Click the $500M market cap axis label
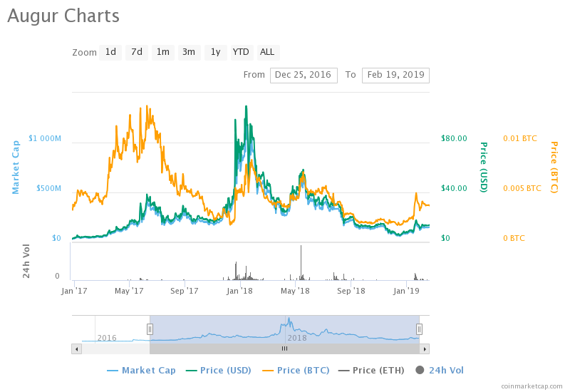This screenshot has height=392, width=570. pos(48,188)
